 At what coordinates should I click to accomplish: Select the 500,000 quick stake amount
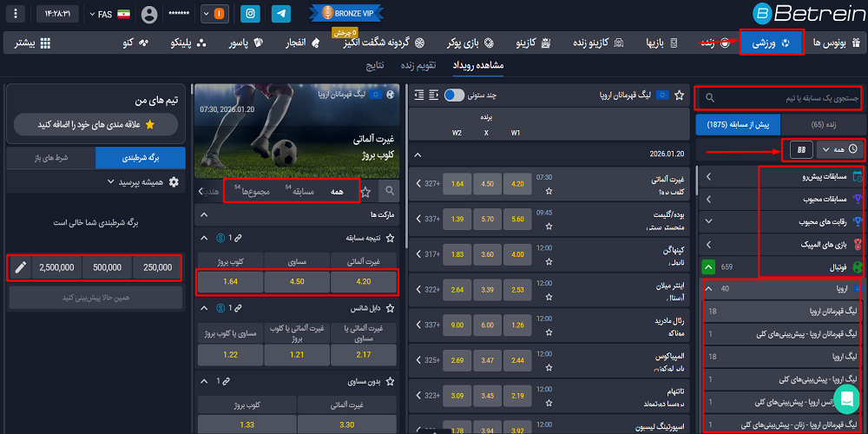pos(108,267)
